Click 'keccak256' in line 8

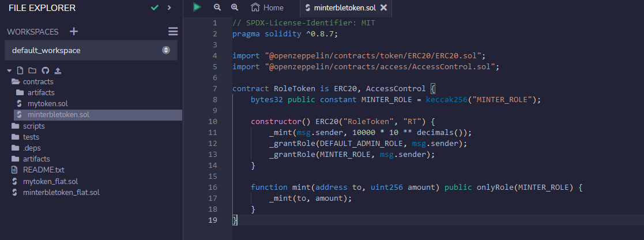446,99
